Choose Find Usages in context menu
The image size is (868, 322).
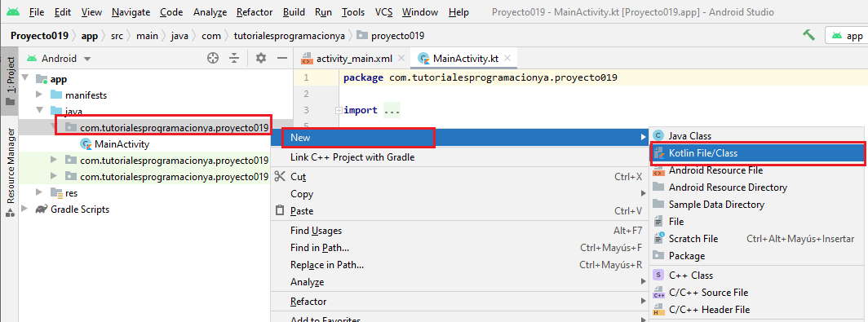click(459, 230)
